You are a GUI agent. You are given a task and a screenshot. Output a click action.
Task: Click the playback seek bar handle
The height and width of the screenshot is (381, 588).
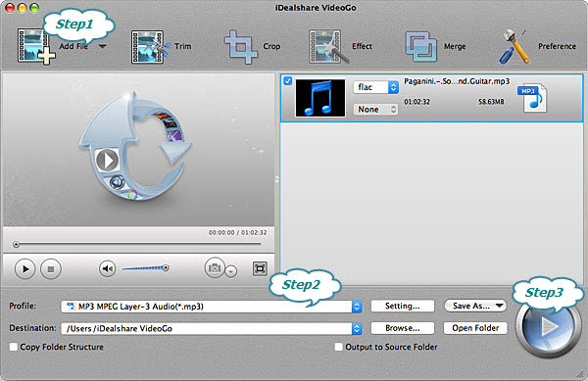[x=16, y=245]
